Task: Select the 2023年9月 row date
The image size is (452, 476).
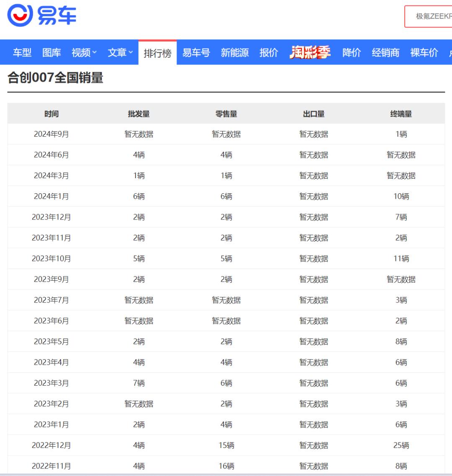Action: point(51,279)
